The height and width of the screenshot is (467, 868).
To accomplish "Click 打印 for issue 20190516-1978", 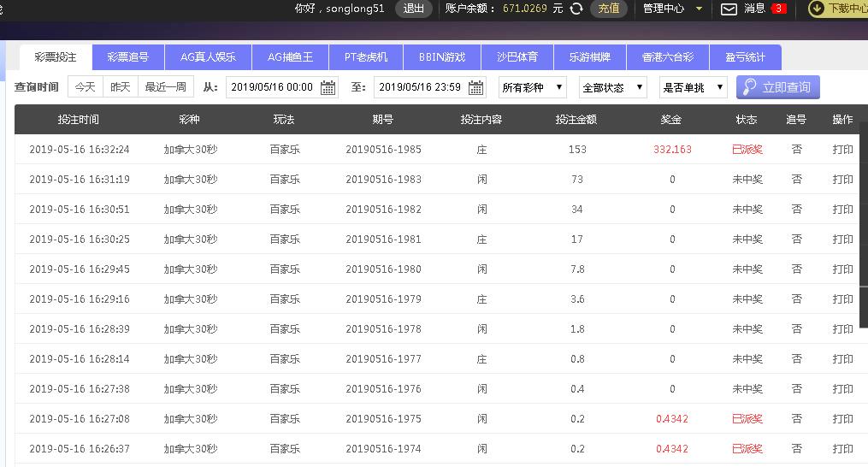I will tap(842, 329).
